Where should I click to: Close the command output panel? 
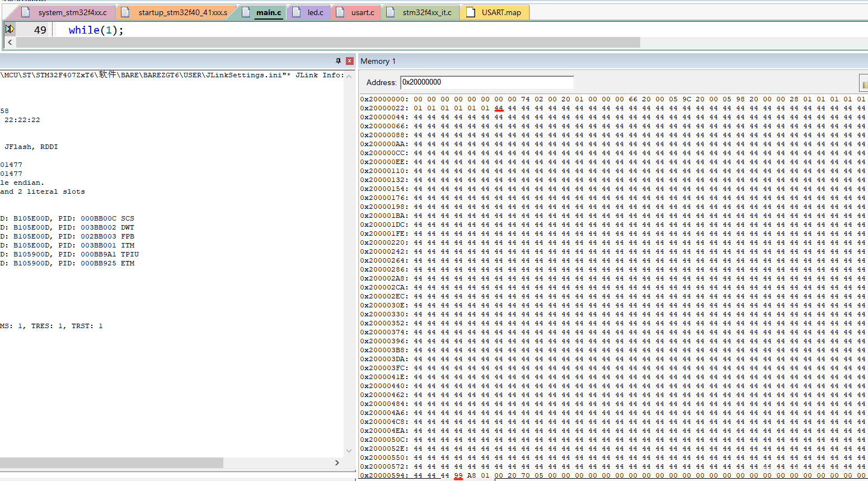350,60
